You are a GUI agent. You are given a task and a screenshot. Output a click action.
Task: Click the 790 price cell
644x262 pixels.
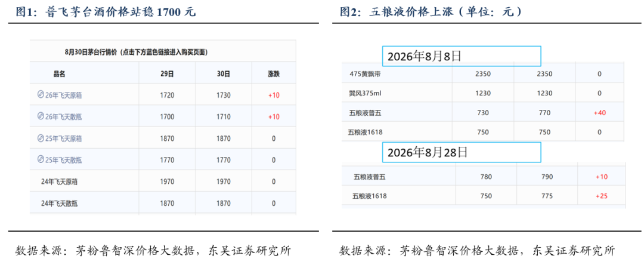pos(547,177)
